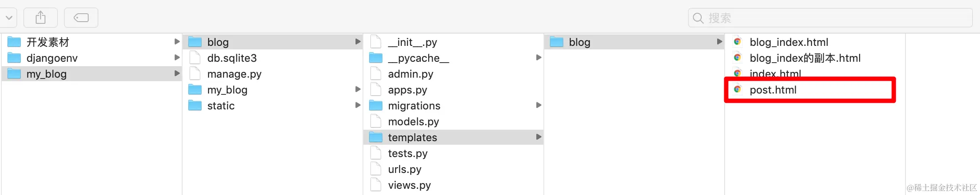This screenshot has height=195, width=980.
Task: Select __init__.py file name
Action: (412, 42)
